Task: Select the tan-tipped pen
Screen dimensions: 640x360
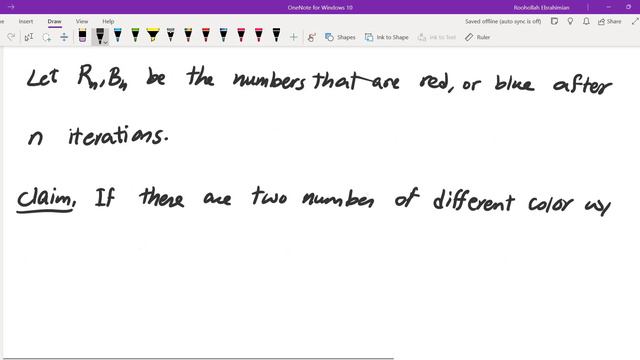Action: click(188, 36)
